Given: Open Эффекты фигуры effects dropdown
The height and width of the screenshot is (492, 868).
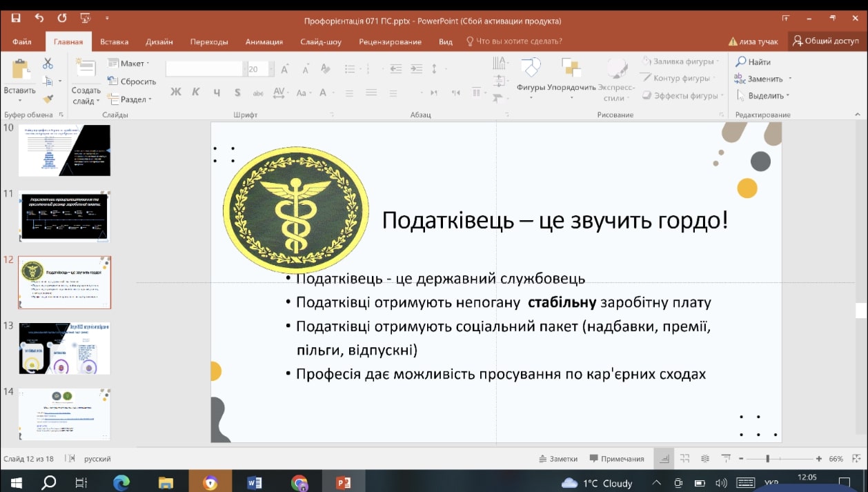Looking at the screenshot, I should point(682,96).
